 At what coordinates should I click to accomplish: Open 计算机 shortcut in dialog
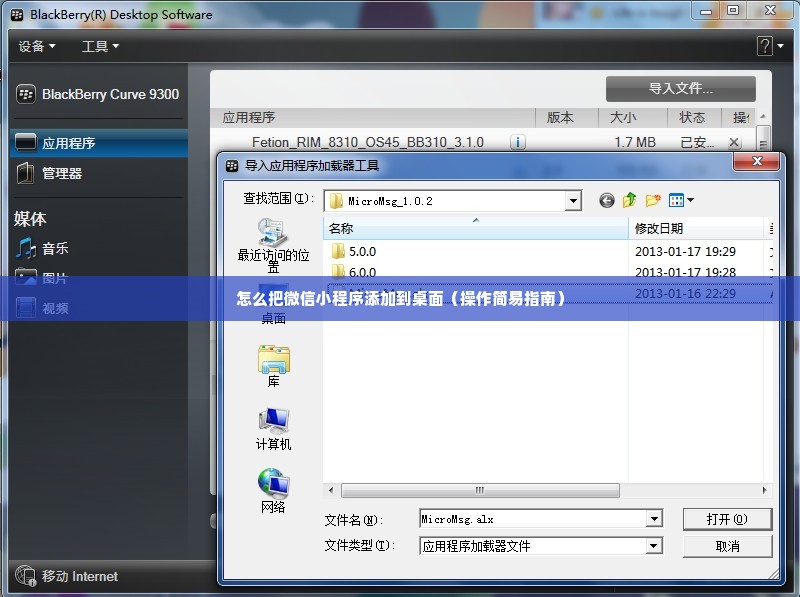(x=273, y=429)
